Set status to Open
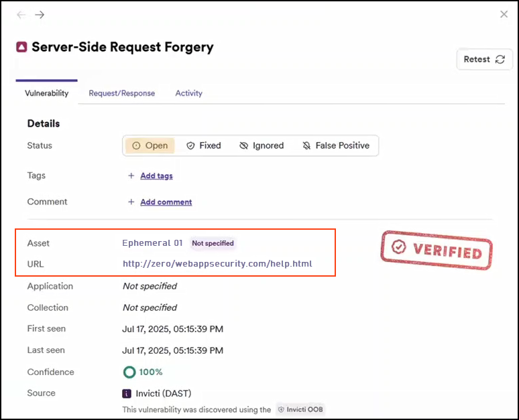Image resolution: width=519 pixels, height=420 pixels. click(150, 145)
